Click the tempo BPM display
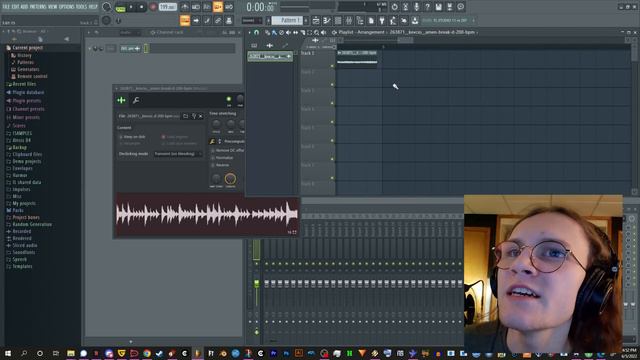640x360 pixels. [x=167, y=7]
